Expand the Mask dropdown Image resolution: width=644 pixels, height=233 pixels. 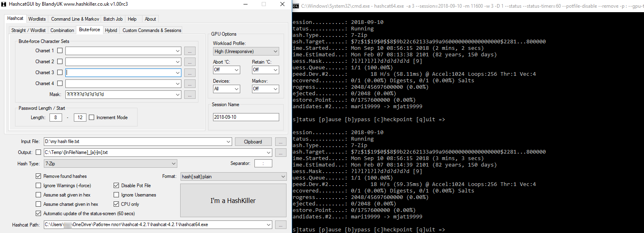pyautogui.click(x=178, y=94)
